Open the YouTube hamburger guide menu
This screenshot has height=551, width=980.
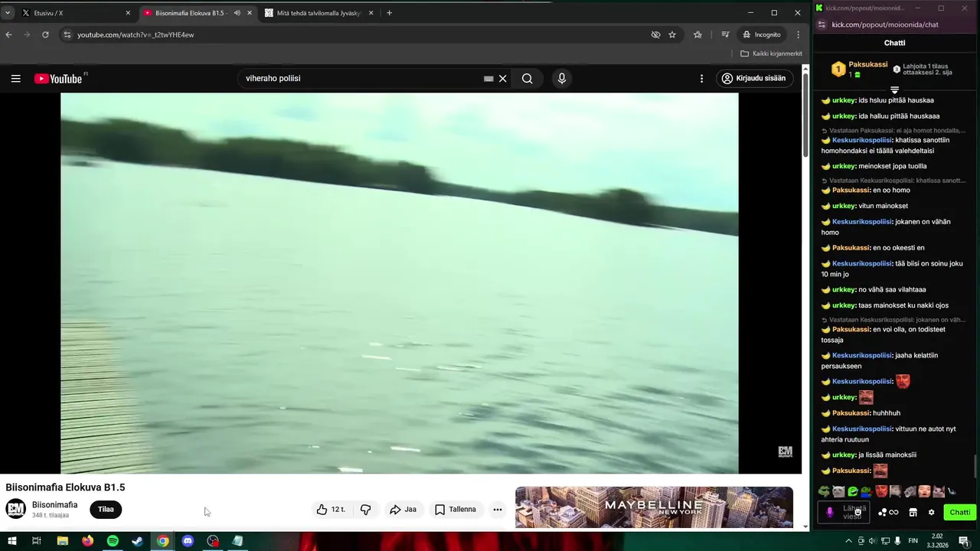(15, 78)
